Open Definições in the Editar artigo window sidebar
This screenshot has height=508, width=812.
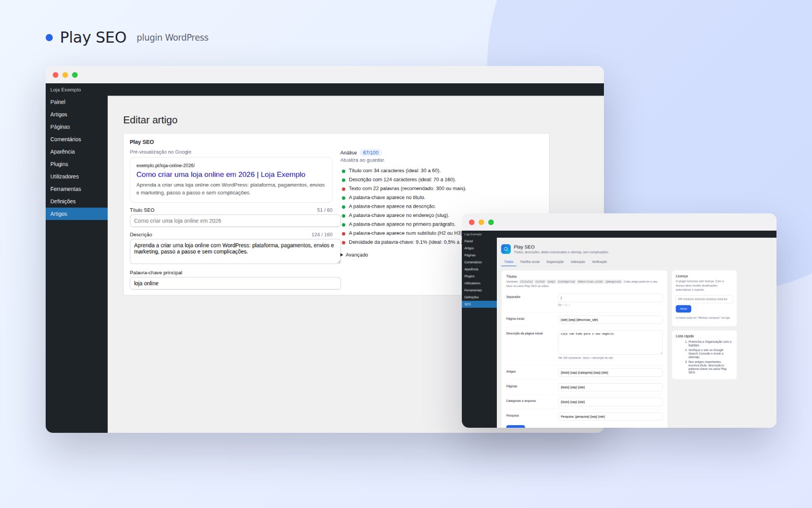coord(77,202)
